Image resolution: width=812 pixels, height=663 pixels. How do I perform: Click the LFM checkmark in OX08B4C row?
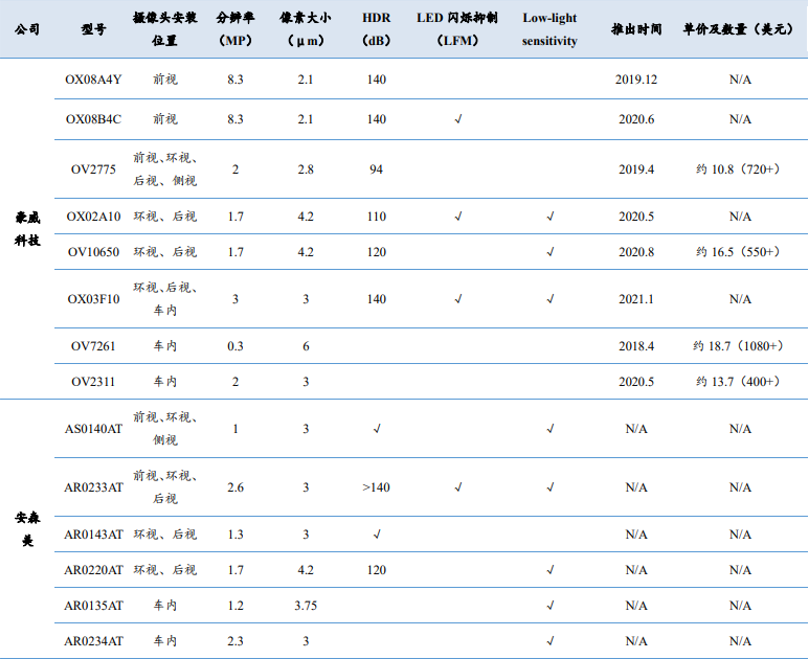(458, 119)
